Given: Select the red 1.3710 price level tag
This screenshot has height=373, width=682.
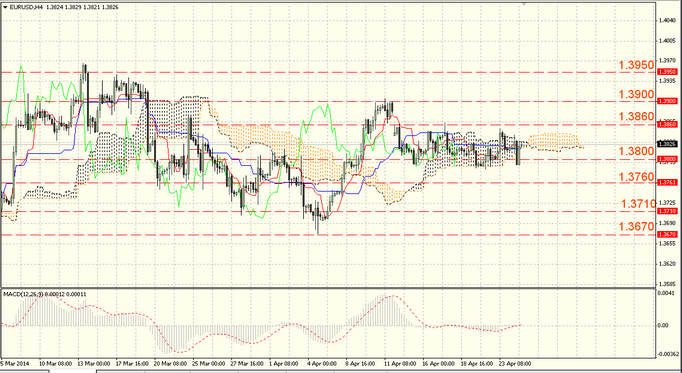Looking at the screenshot, I should coord(667,211).
